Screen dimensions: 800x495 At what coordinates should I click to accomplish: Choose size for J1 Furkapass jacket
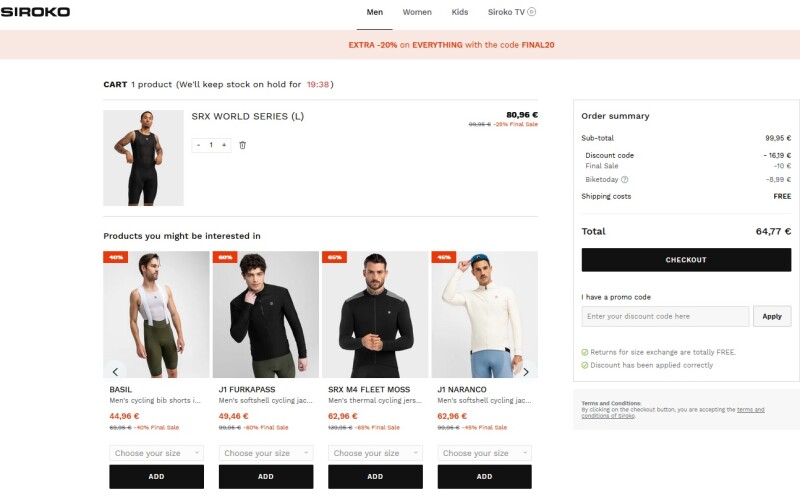[265, 453]
